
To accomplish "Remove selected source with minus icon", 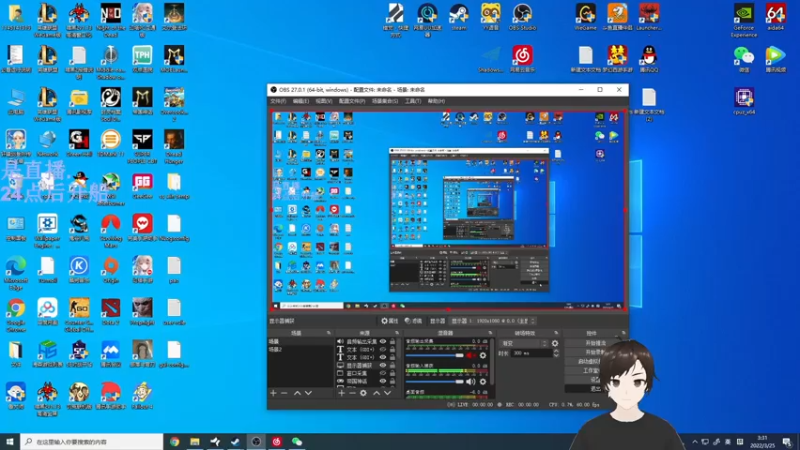I will coord(352,393).
